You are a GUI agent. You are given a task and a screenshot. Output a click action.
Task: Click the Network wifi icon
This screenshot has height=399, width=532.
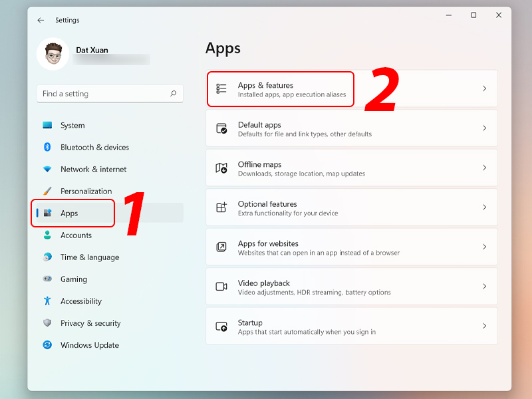pyautogui.click(x=47, y=169)
